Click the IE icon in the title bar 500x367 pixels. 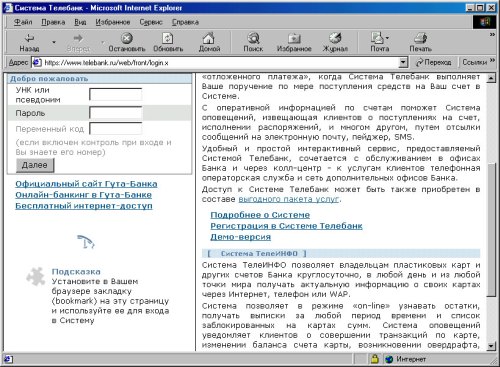tap(8, 7)
